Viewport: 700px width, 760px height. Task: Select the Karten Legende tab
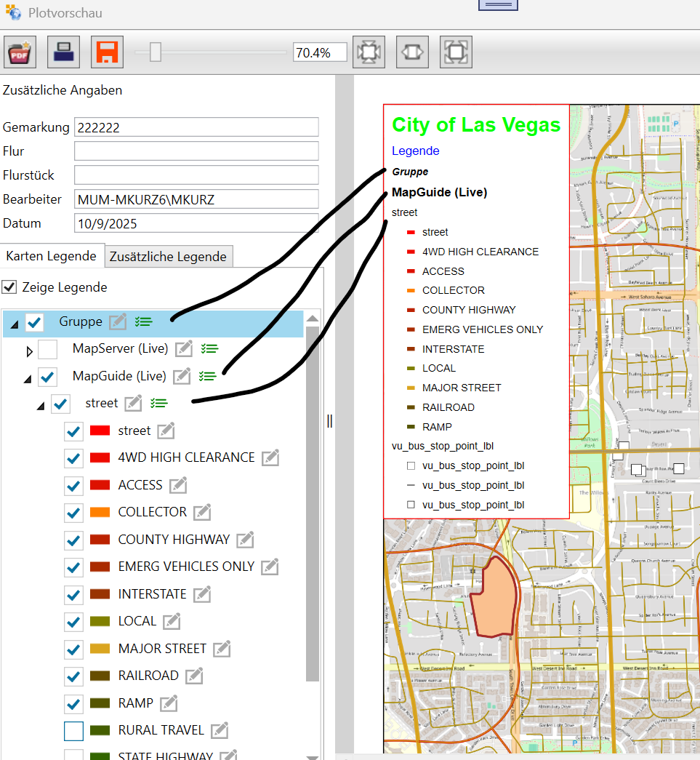(x=52, y=256)
